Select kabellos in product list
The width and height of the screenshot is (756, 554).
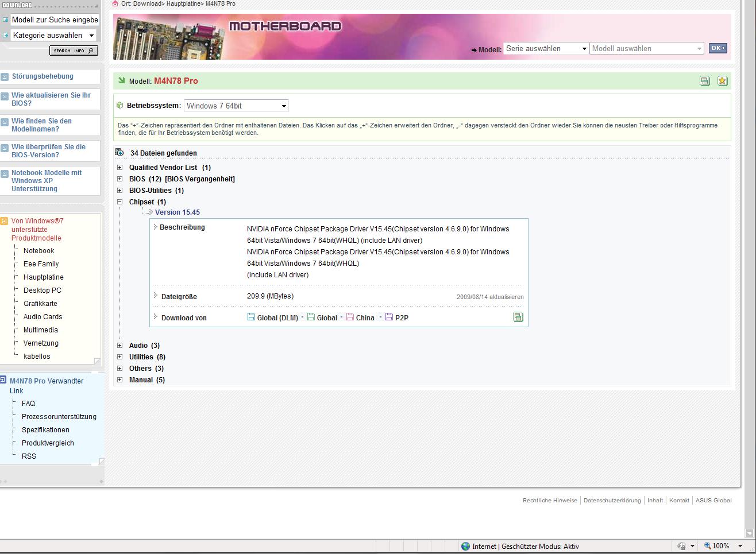tap(37, 357)
